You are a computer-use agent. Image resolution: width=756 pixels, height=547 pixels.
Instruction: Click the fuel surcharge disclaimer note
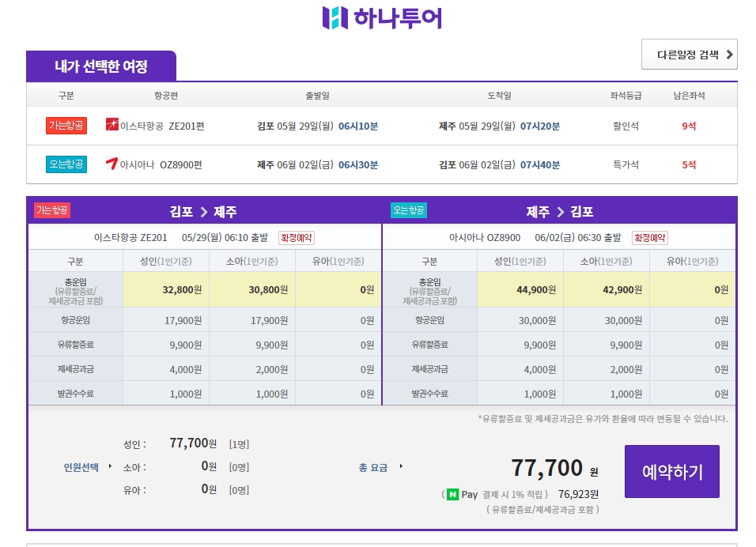[603, 419]
